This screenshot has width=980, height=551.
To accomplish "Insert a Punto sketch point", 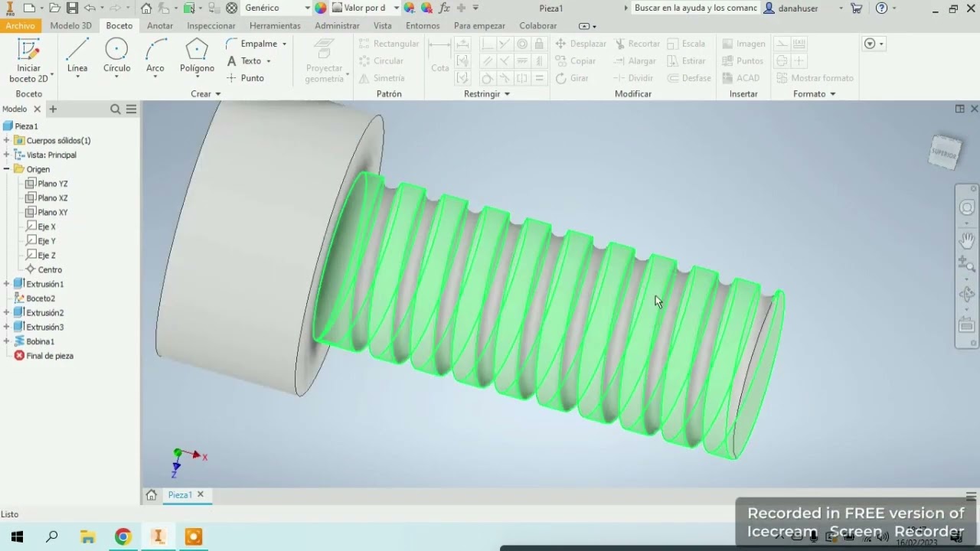I will [x=246, y=78].
